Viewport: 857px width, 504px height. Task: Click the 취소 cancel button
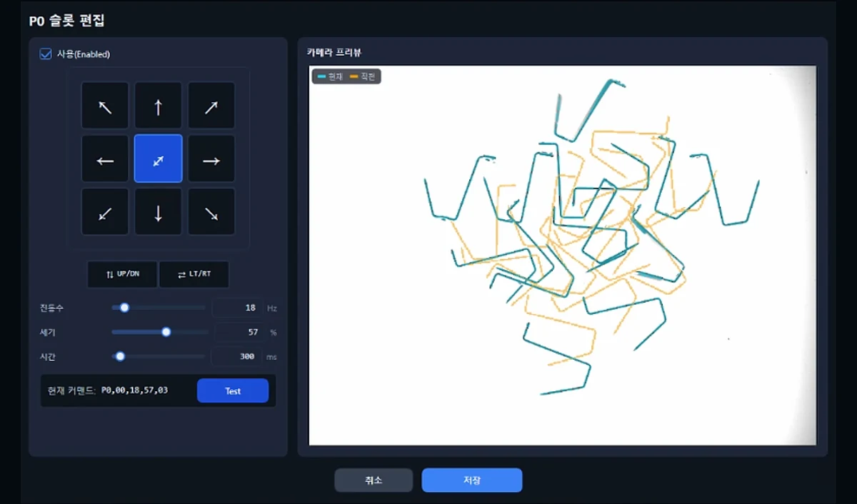[x=374, y=480]
